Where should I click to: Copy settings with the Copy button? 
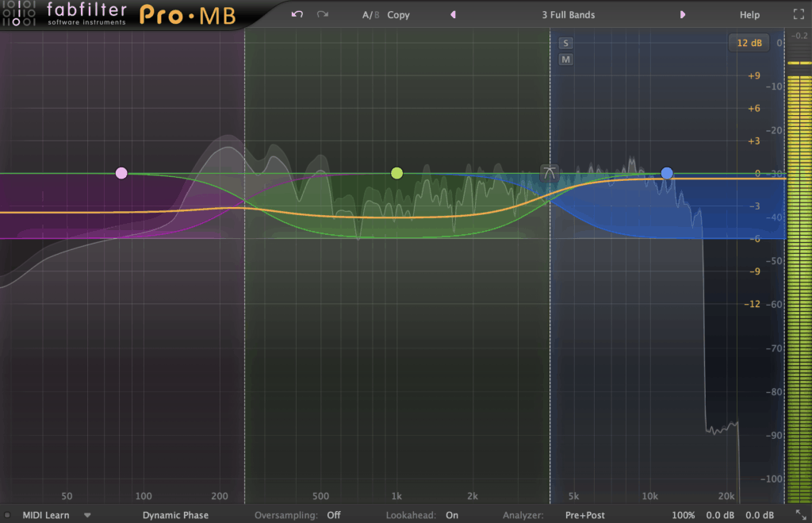point(398,15)
